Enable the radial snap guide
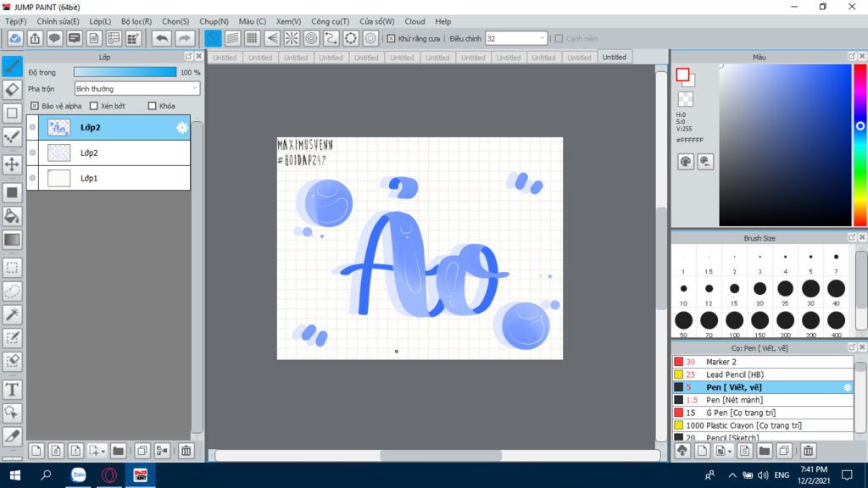868x488 pixels. tap(292, 38)
